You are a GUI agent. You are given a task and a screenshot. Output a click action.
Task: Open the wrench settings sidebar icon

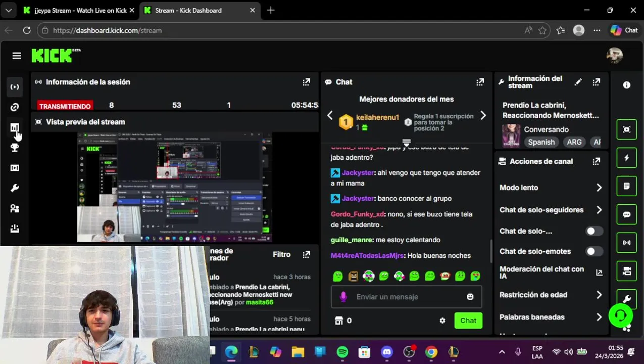coord(15,188)
